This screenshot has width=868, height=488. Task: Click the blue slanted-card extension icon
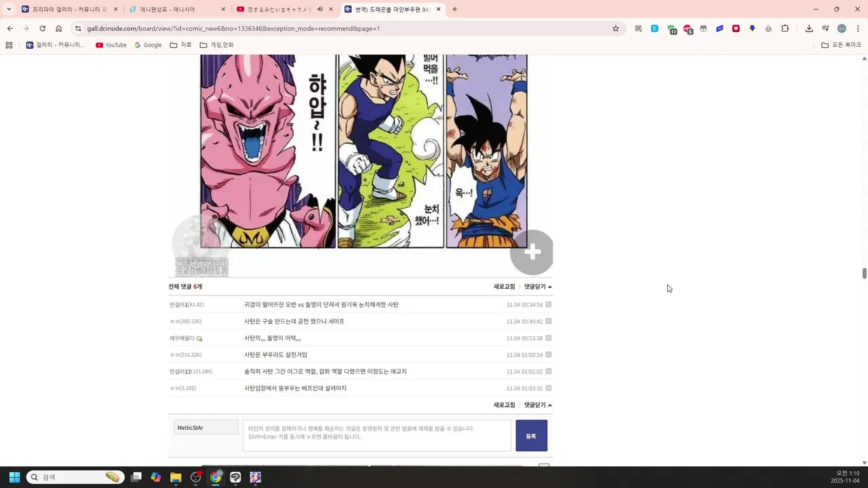(x=719, y=28)
